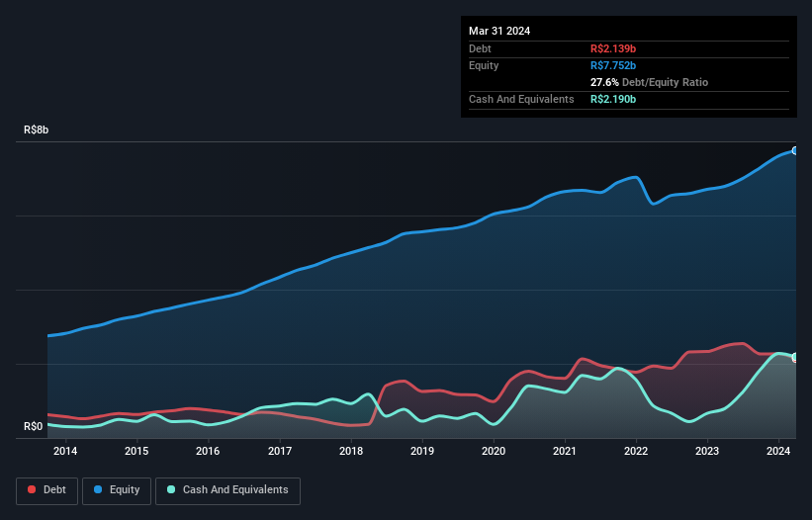Select the 2014 label on the x-axis
The width and height of the screenshot is (812, 520).
click(65, 452)
